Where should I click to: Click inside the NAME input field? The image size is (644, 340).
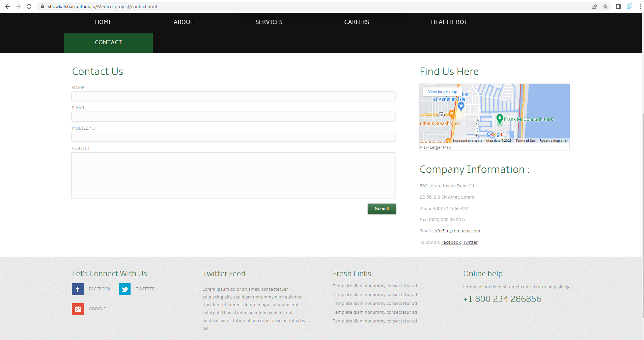233,96
